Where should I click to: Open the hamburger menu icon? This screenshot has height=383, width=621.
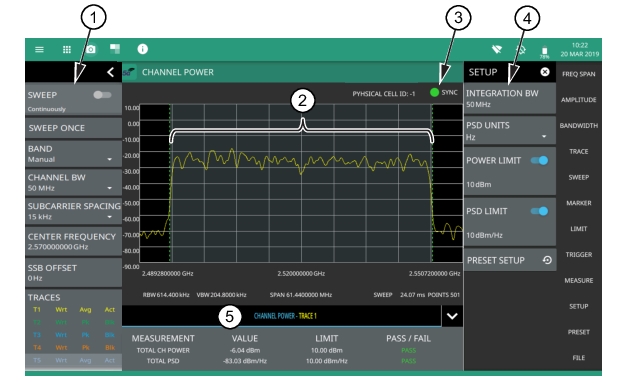pos(39,50)
